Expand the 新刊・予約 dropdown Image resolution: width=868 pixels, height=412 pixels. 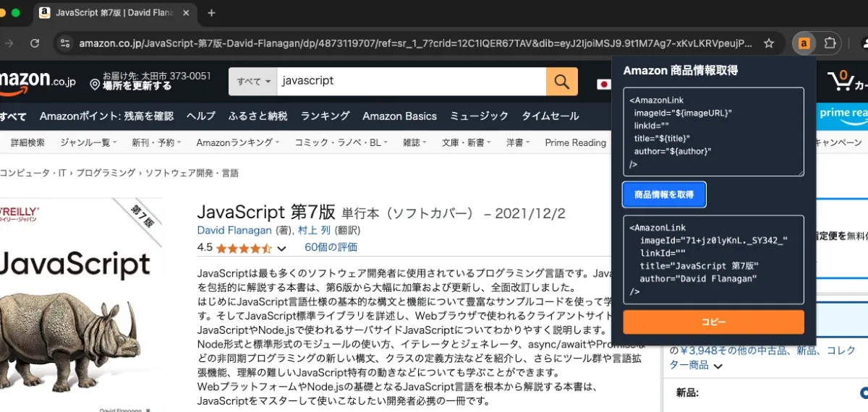pos(156,142)
